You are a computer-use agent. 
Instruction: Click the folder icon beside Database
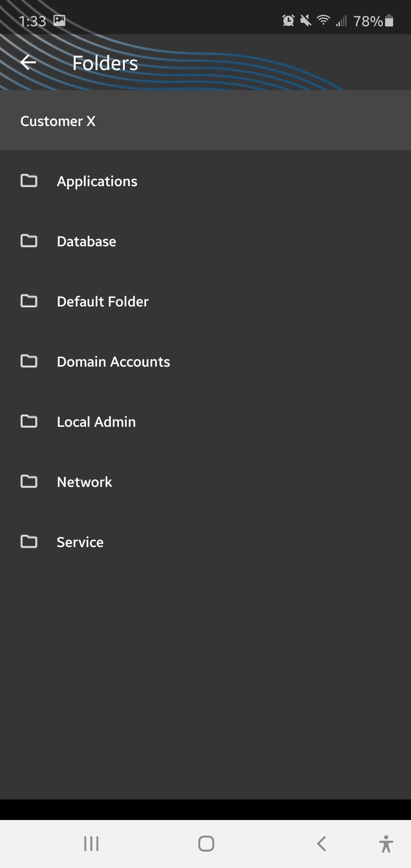pos(29,241)
